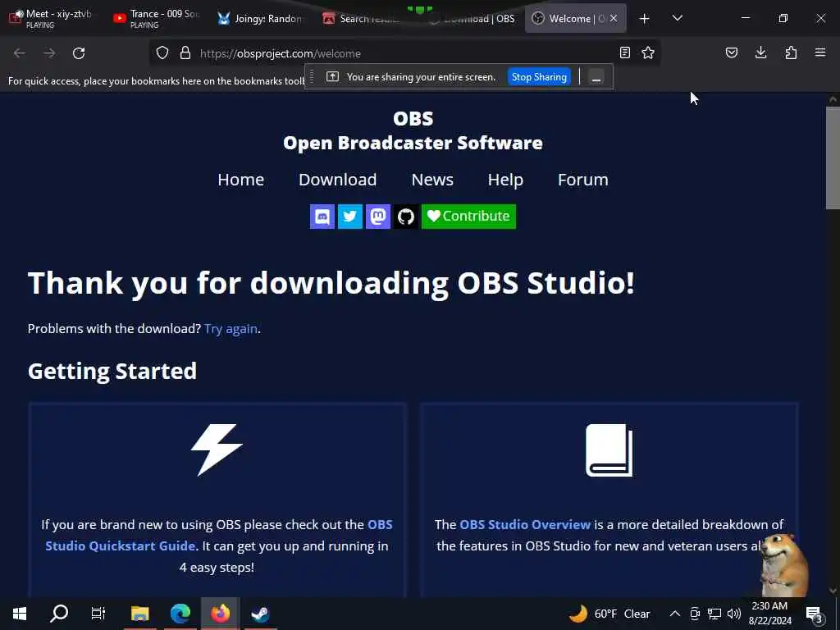Viewport: 840px width, 630px height.
Task: Open File Explorer from taskbar
Action: point(139,614)
